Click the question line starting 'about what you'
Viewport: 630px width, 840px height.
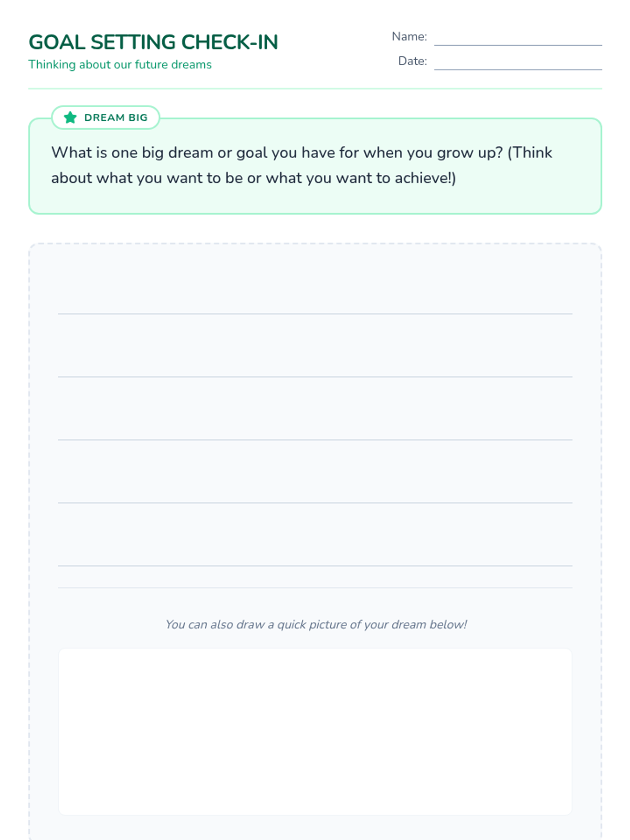point(253,178)
